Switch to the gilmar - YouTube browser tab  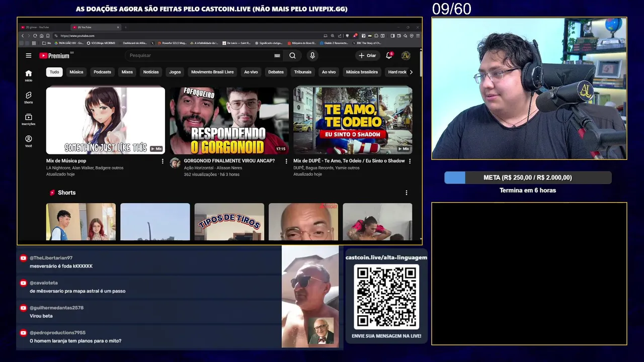tap(43, 27)
